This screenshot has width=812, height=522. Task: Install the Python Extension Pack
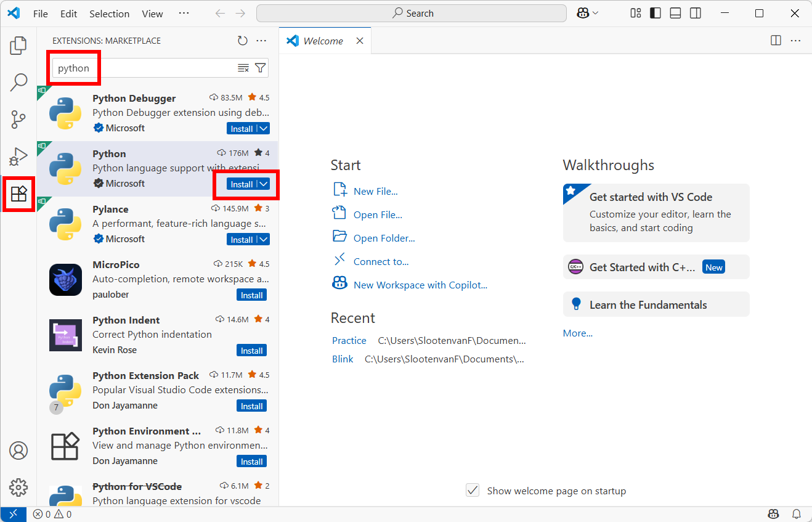(x=252, y=406)
